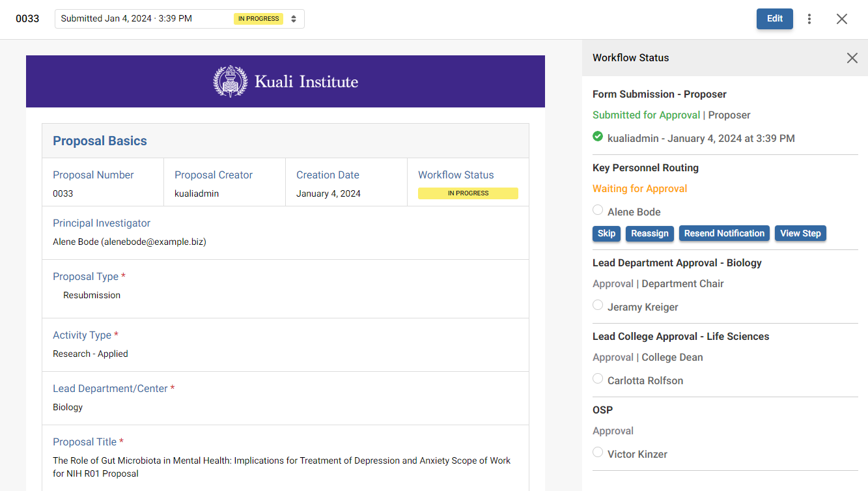Click Proposal Creator value kualiadmin
Image resolution: width=868 pixels, height=491 pixels.
197,193
